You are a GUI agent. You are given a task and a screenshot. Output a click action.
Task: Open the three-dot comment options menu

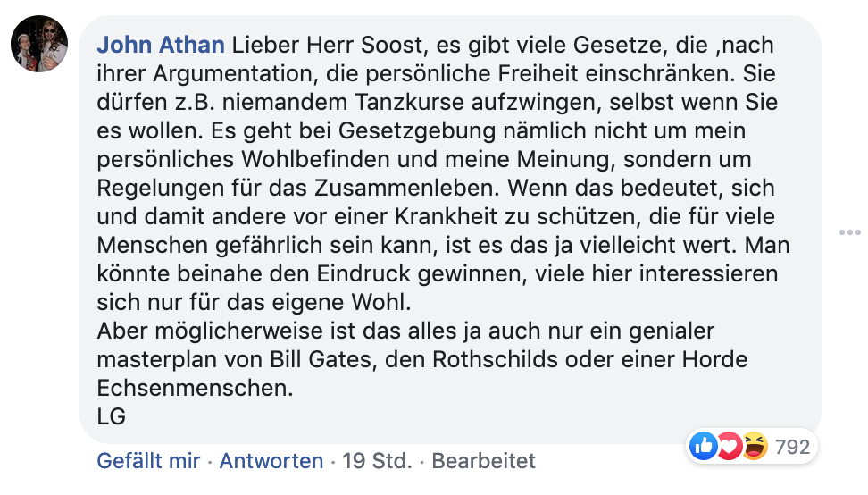(848, 232)
